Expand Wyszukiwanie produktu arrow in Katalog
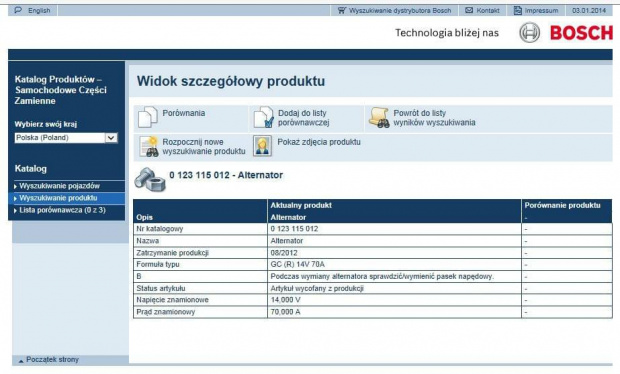The height and width of the screenshot is (374, 620). [15, 198]
